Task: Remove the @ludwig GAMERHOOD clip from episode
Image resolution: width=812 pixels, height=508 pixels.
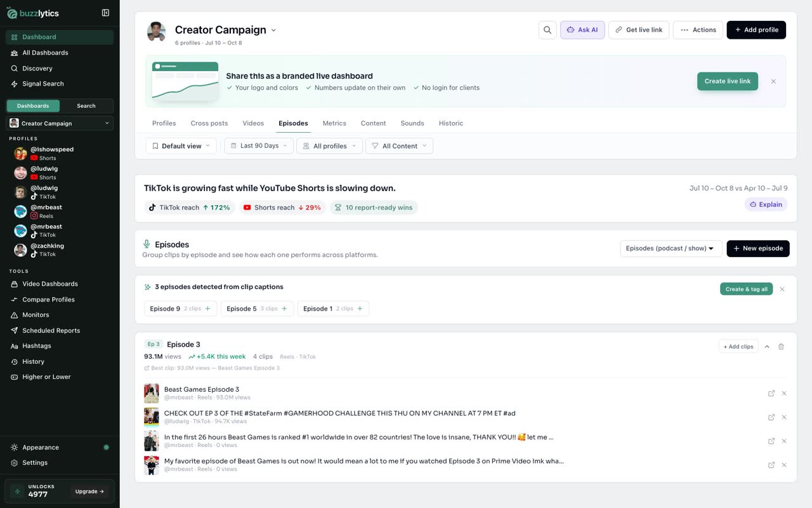Action: 784,417
